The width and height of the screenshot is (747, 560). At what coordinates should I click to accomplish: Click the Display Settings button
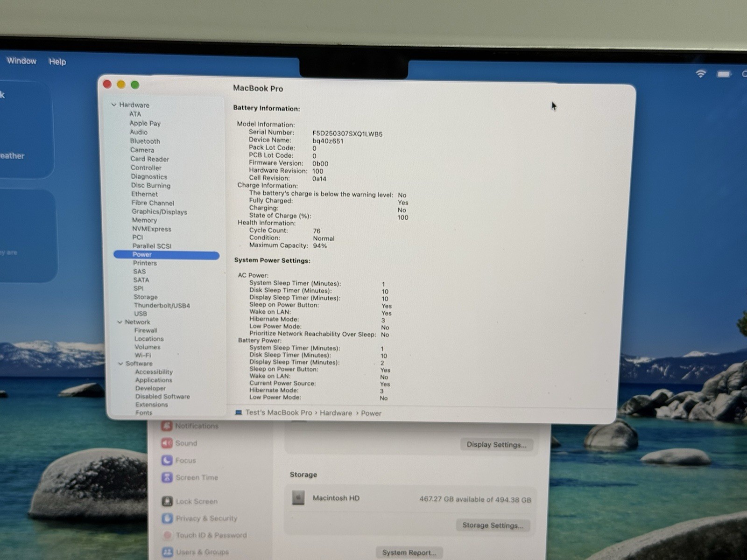pos(497,445)
